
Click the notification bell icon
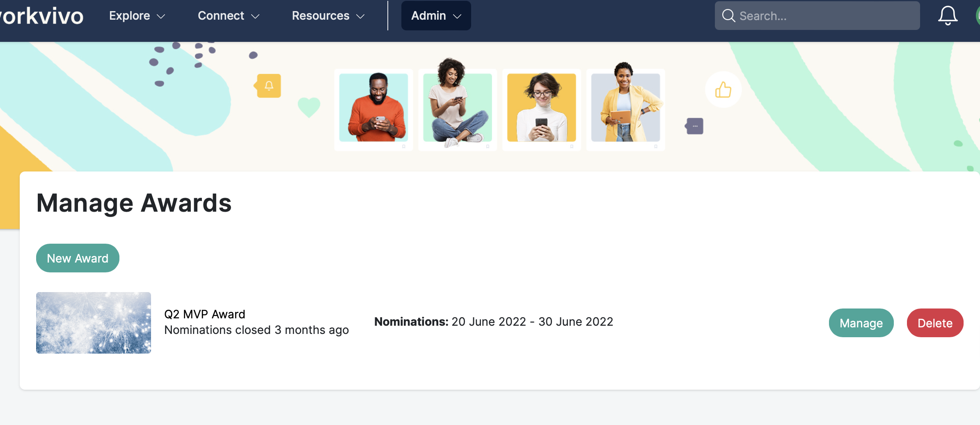[948, 16]
